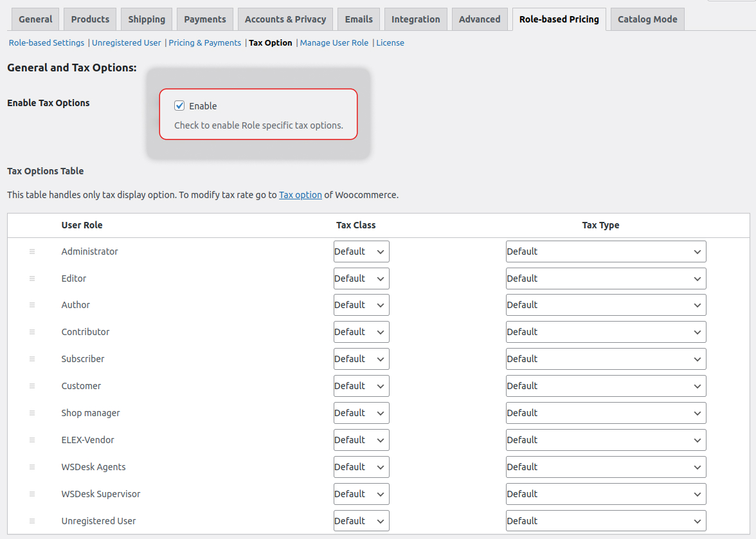Open the Manage User Role section
Image resolution: width=756 pixels, height=539 pixels.
[x=334, y=43]
